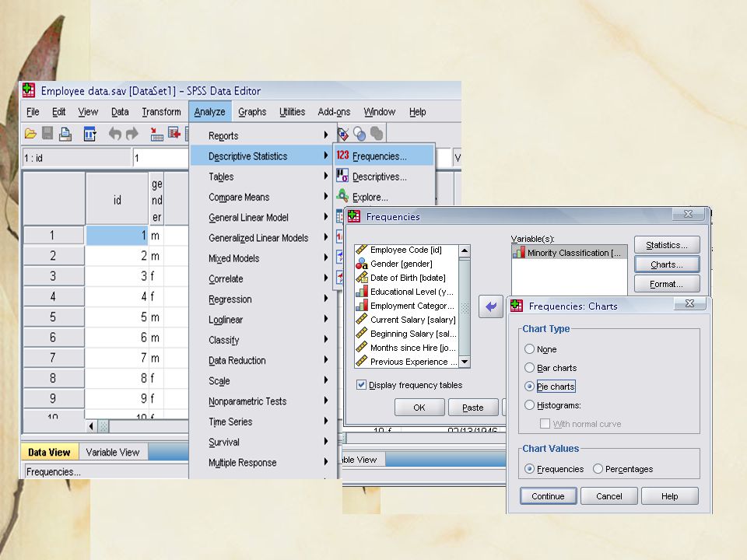The height and width of the screenshot is (560, 747).
Task: Switch to the Variable View tab
Action: (x=112, y=452)
